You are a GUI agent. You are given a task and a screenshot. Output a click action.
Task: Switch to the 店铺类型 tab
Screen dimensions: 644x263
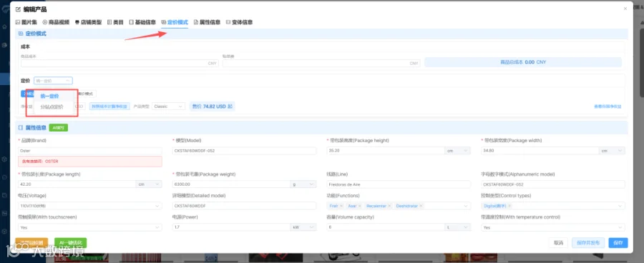tap(88, 22)
